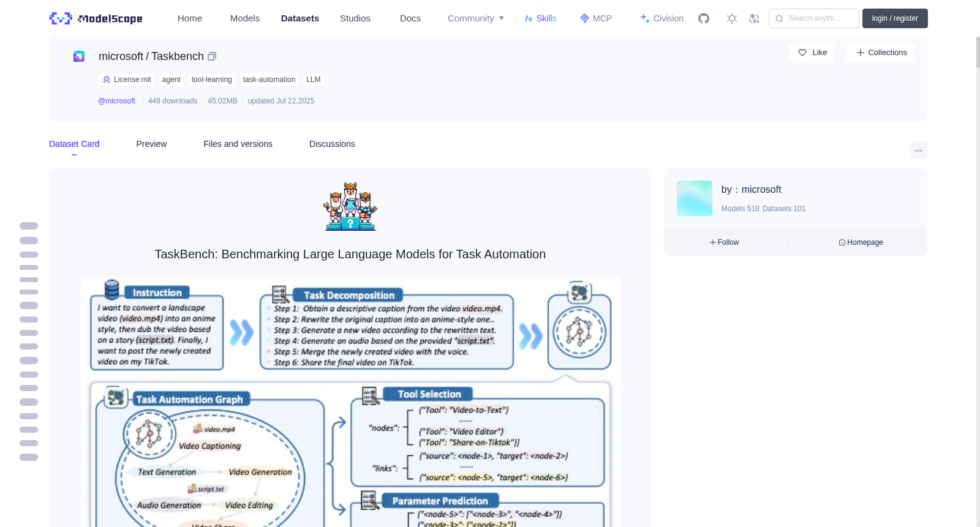This screenshot has height=527, width=980.
Task: Go to the Home nav item
Action: (190, 18)
